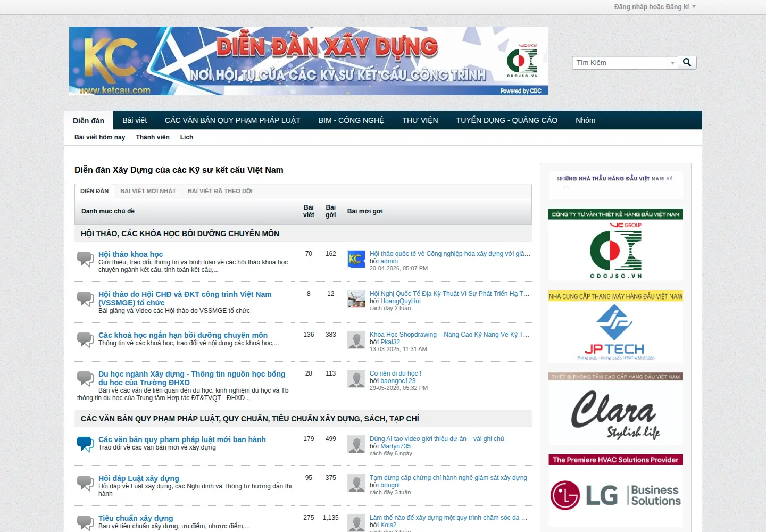Click the Bài viết hôm nay sub-menu link
This screenshot has height=532, width=766.
tap(100, 137)
